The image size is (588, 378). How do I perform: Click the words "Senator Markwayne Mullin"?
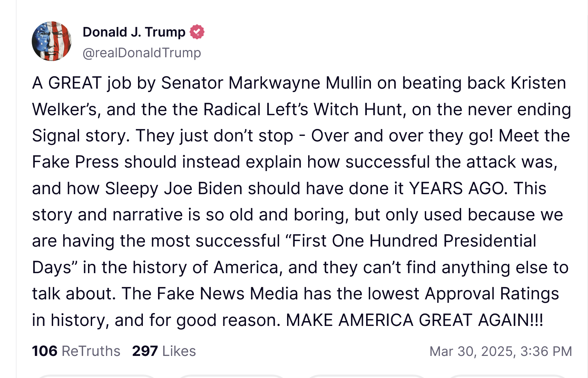[266, 83]
